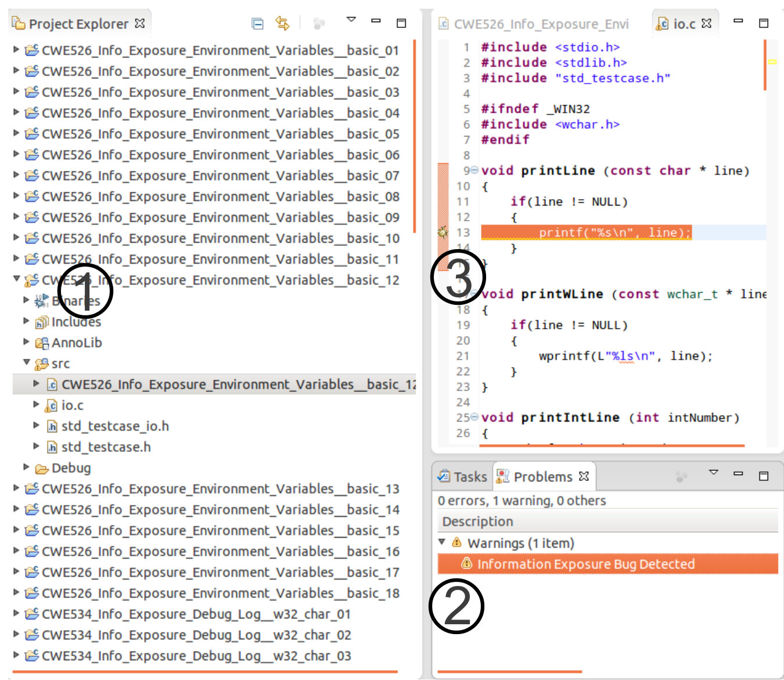The image size is (784, 680).
Task: Expand the Debug folder
Action: (x=26, y=467)
